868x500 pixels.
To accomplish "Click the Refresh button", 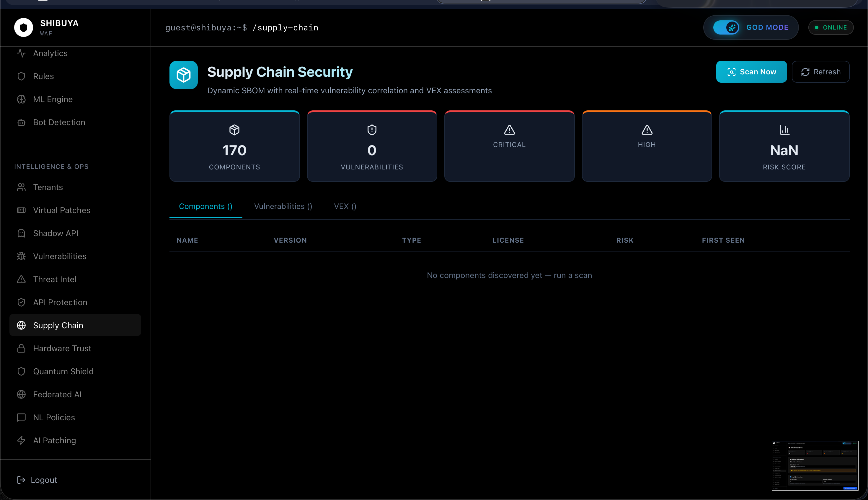I will 820,72.
